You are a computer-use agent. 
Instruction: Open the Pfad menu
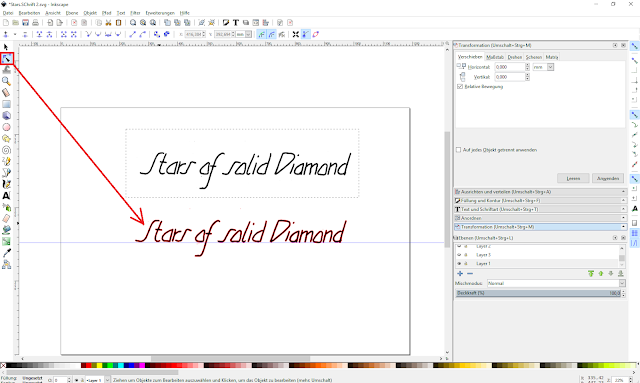[107, 13]
